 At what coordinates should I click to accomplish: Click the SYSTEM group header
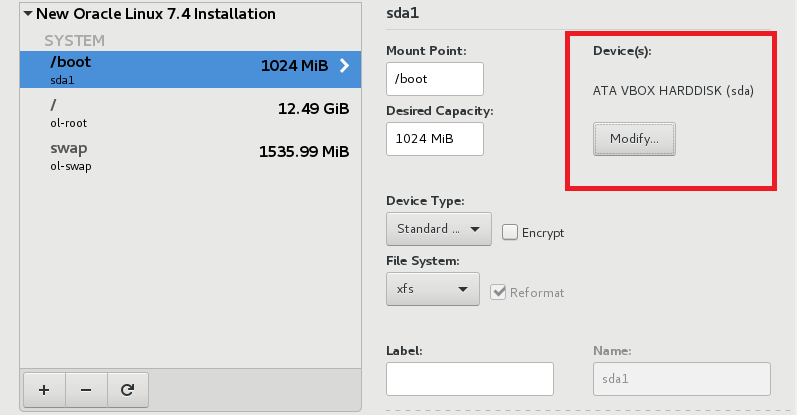tap(74, 41)
